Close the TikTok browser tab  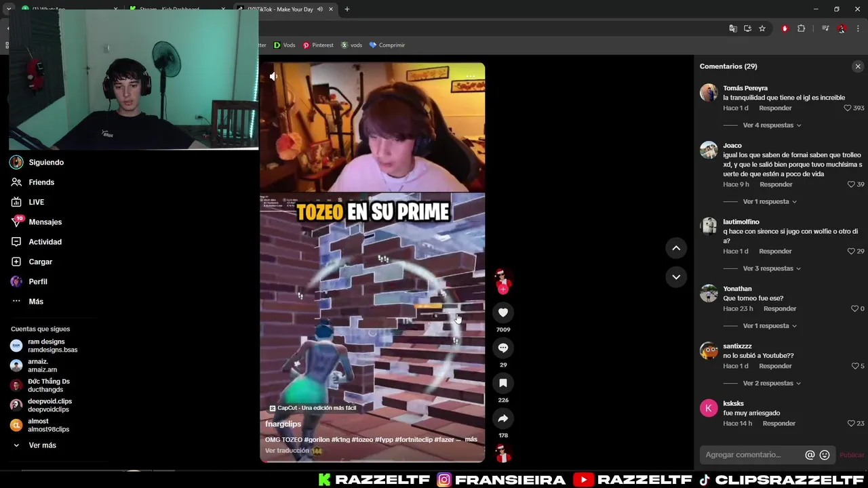point(331,9)
